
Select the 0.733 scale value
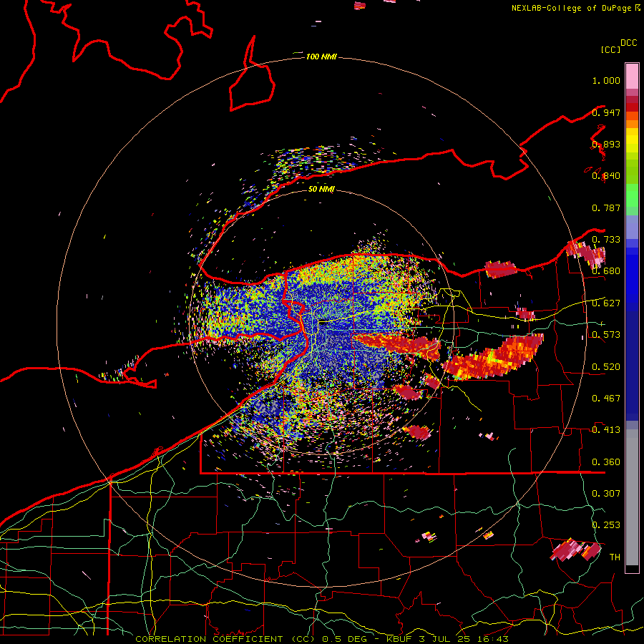click(x=606, y=240)
